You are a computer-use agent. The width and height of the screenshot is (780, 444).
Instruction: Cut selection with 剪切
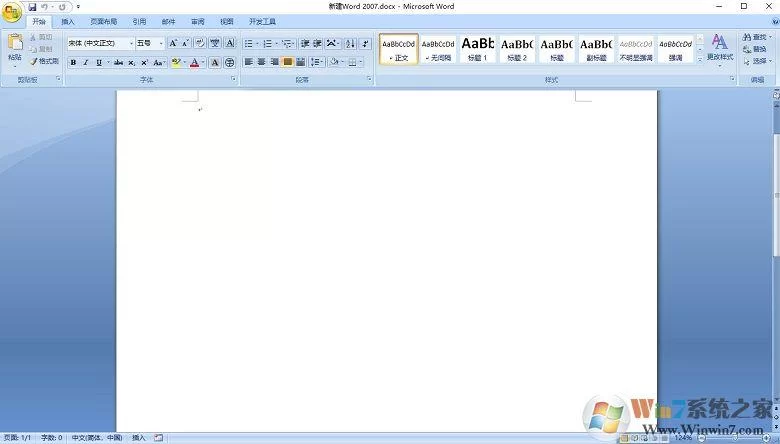point(41,37)
